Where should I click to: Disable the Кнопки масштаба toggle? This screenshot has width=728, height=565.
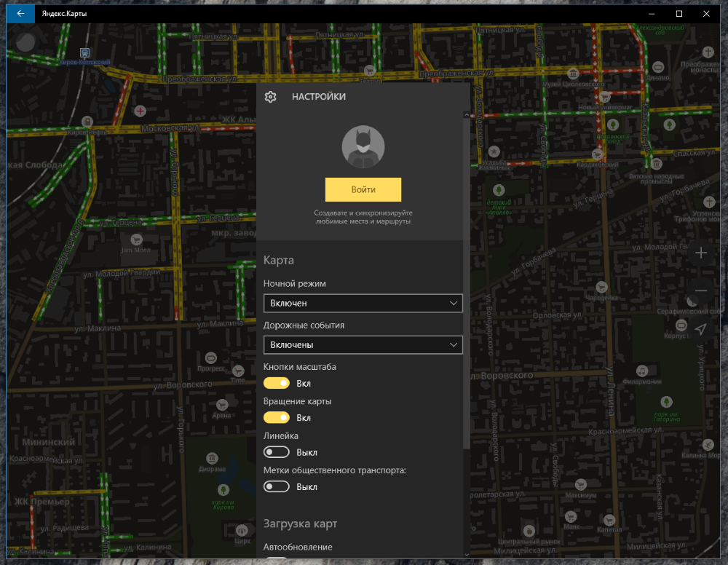pos(277,383)
